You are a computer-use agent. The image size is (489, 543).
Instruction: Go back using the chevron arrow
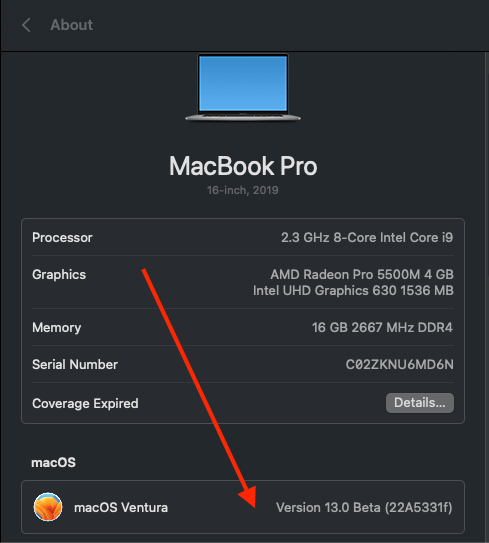26,25
